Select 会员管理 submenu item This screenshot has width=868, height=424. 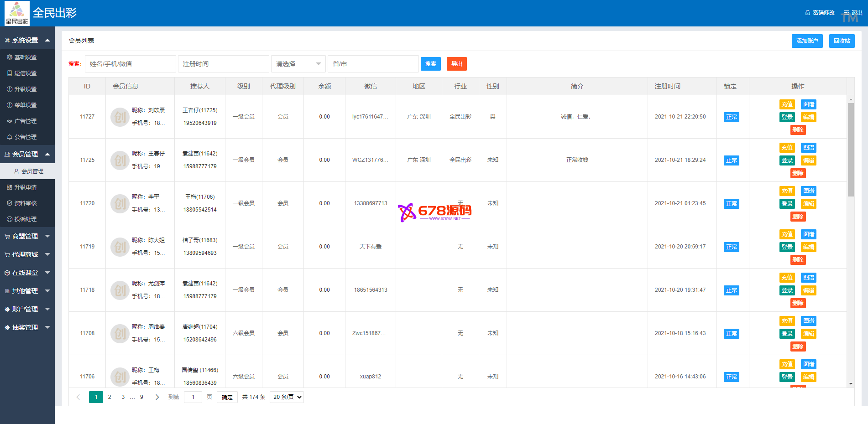click(x=32, y=171)
